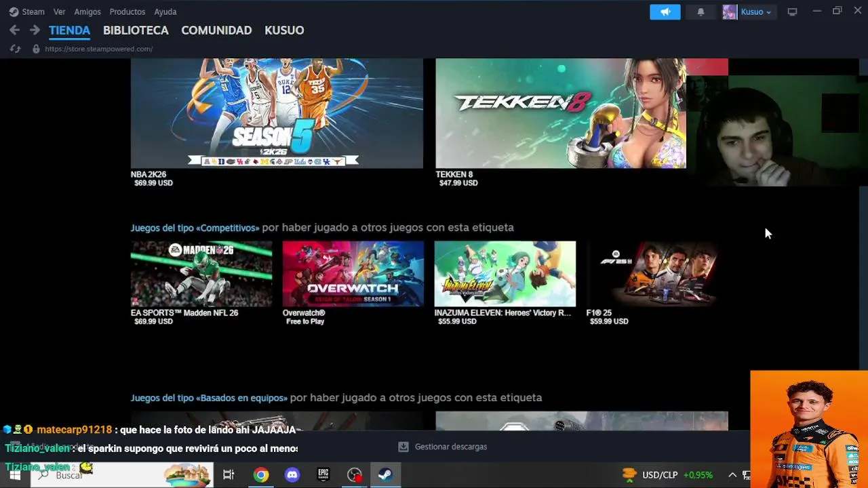Go forward with the right arrow
The image size is (868, 488).
tap(35, 30)
